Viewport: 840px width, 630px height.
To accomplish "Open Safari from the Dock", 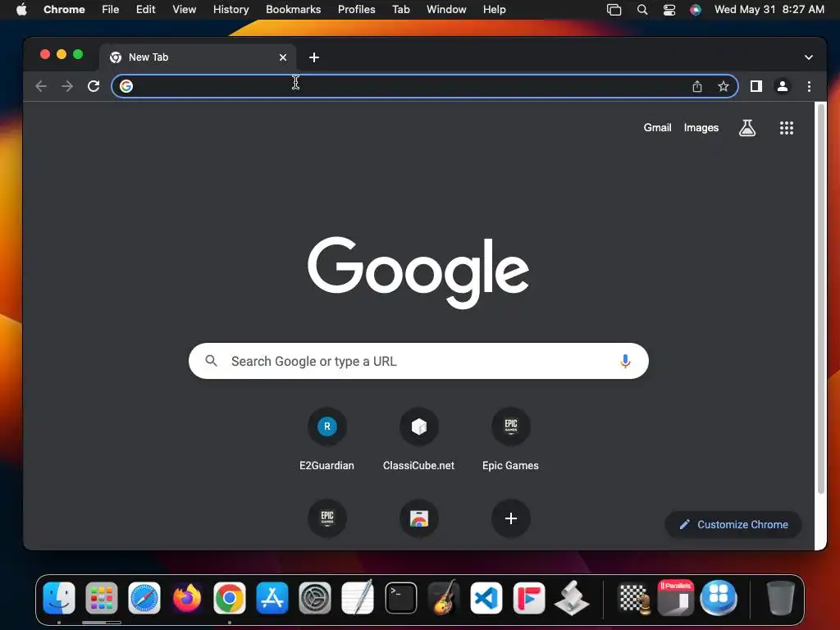I will pos(144,598).
